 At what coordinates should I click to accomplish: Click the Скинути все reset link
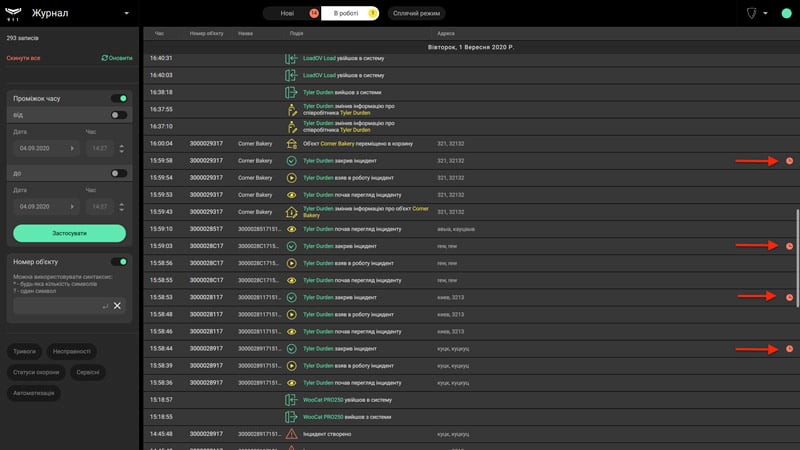point(23,58)
